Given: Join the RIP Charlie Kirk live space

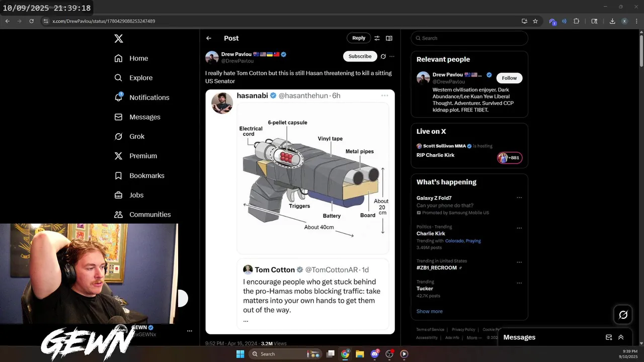Looking at the screenshot, I should 435,155.
